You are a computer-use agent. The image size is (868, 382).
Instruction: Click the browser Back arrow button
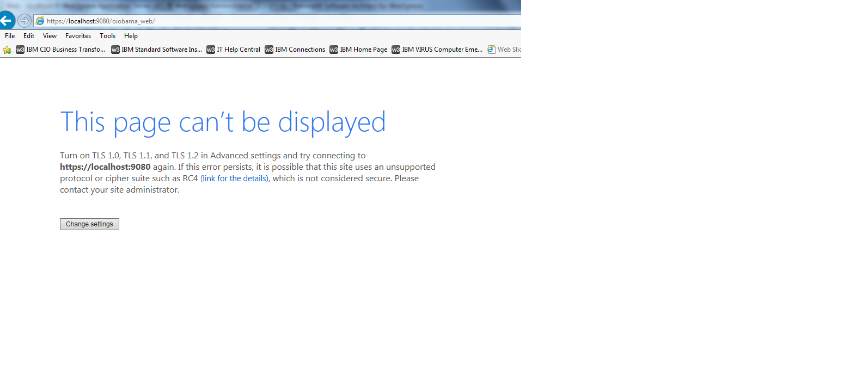click(7, 21)
